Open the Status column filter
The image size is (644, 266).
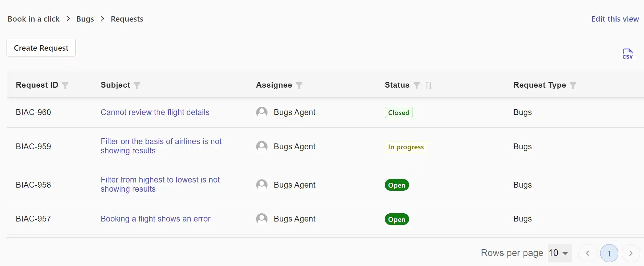pos(417,85)
